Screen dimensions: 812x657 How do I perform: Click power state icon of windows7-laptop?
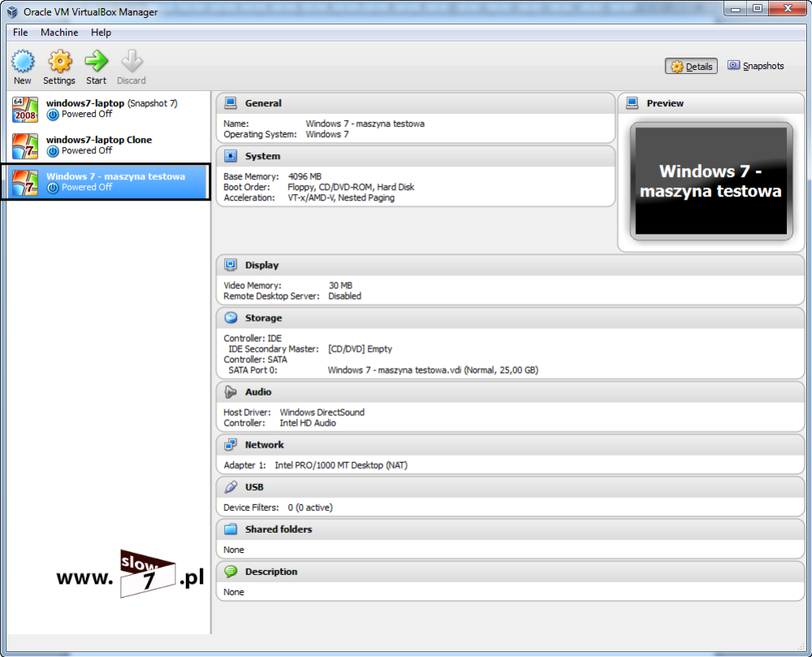pos(53,115)
